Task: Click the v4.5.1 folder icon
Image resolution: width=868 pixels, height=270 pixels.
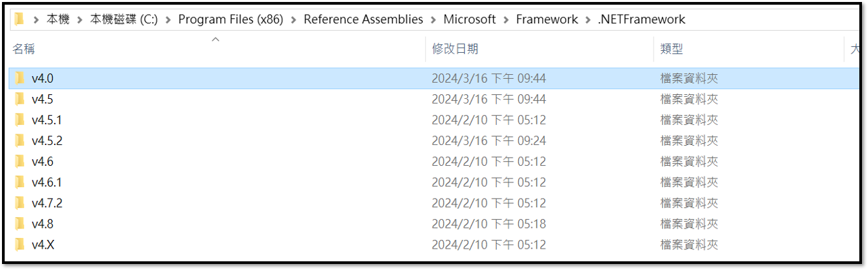Action: pos(20,120)
